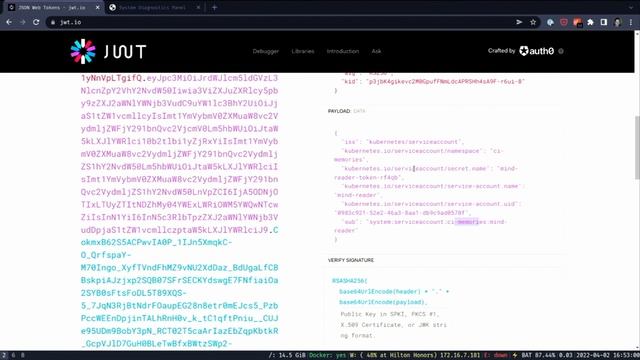Open the blue circular extension icon
Viewport: 640px width, 360px height.
(x=550, y=22)
